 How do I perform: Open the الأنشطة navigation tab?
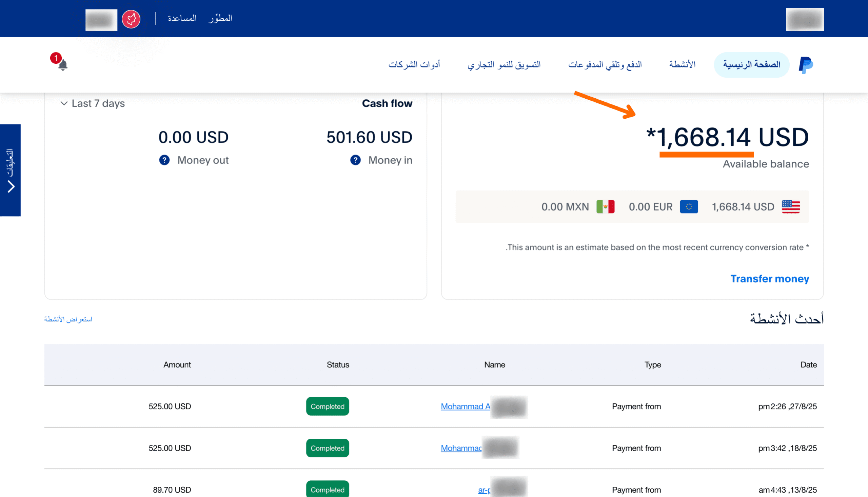[x=682, y=64]
